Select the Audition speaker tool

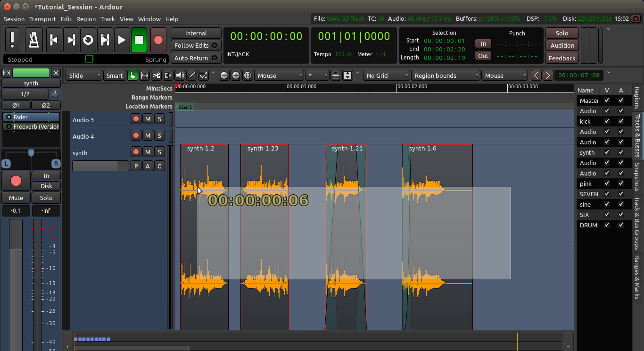[x=180, y=75]
